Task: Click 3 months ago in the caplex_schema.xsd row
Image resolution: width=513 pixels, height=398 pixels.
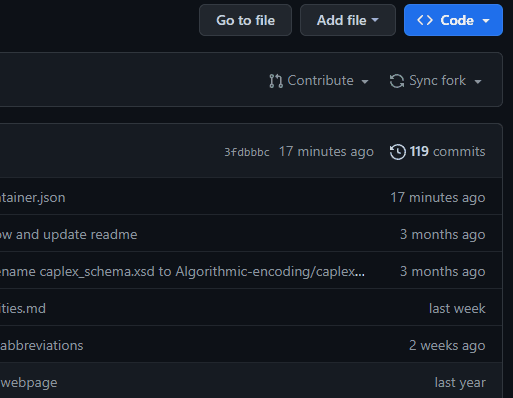Action: 442,272
